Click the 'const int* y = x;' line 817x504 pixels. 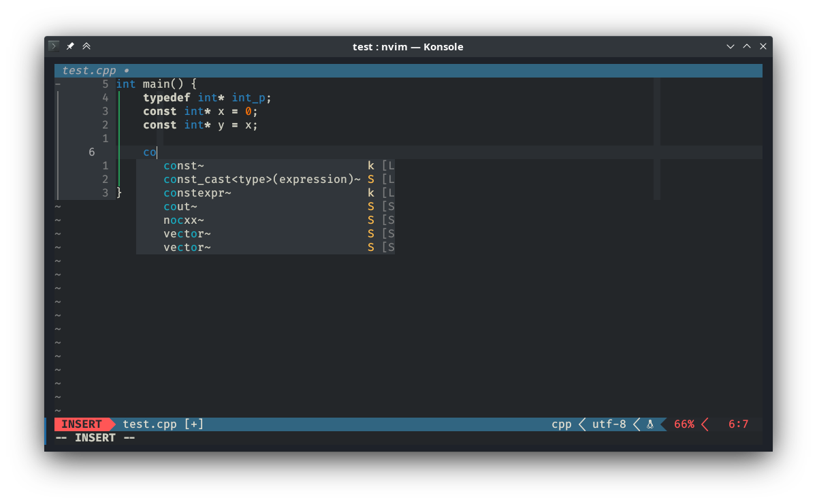(x=201, y=125)
